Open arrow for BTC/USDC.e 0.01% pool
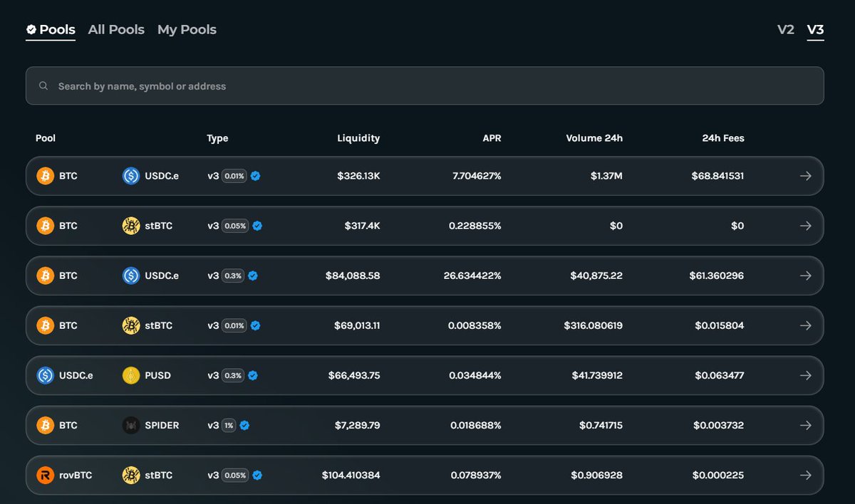The image size is (855, 504). 805,176
